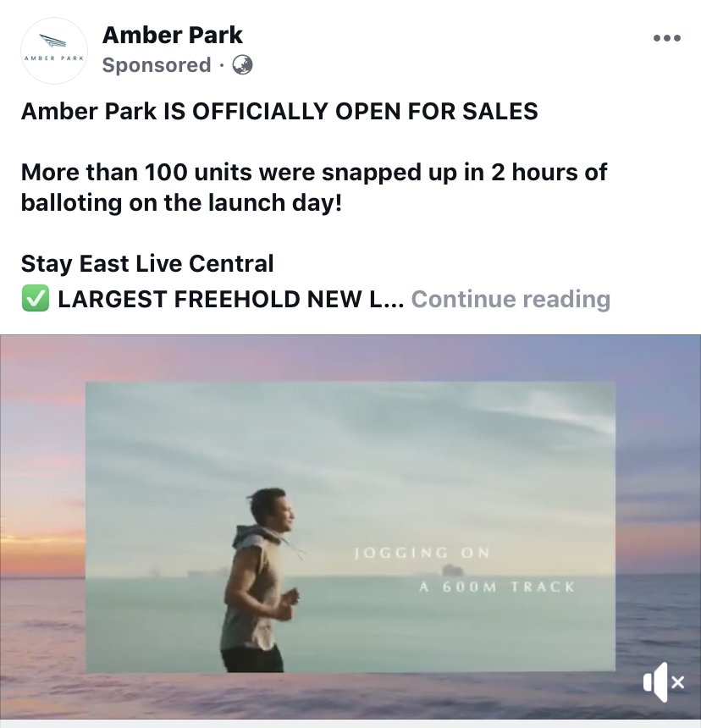Viewport: 701px width, 728px height.
Task: Click the More than 100 units line
Action: 314,172
